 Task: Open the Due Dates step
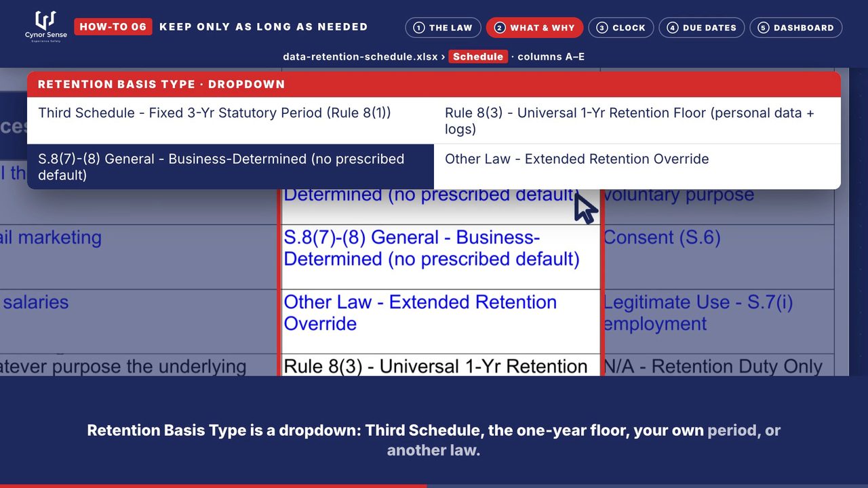click(702, 28)
